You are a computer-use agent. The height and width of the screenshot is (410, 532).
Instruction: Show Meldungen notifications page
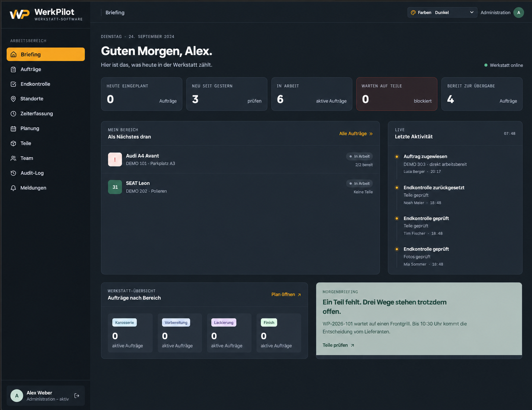[x=46, y=188]
